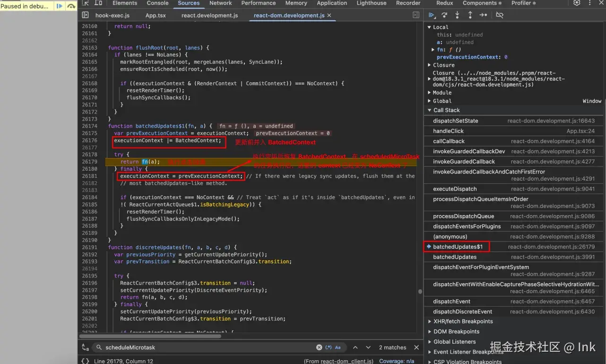Toggle regular expression search option

[329, 347]
